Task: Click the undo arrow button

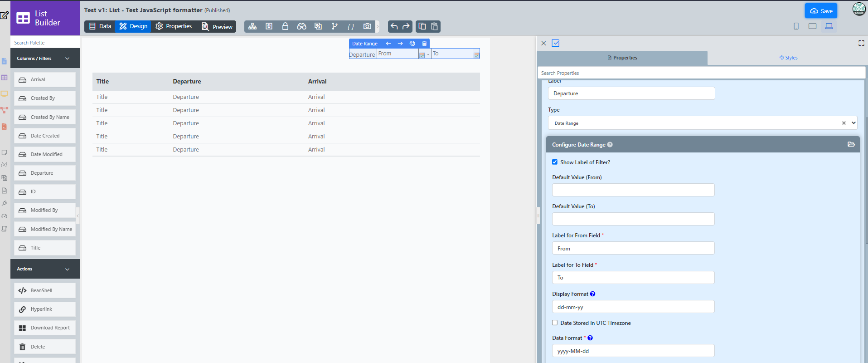Action: click(x=394, y=26)
